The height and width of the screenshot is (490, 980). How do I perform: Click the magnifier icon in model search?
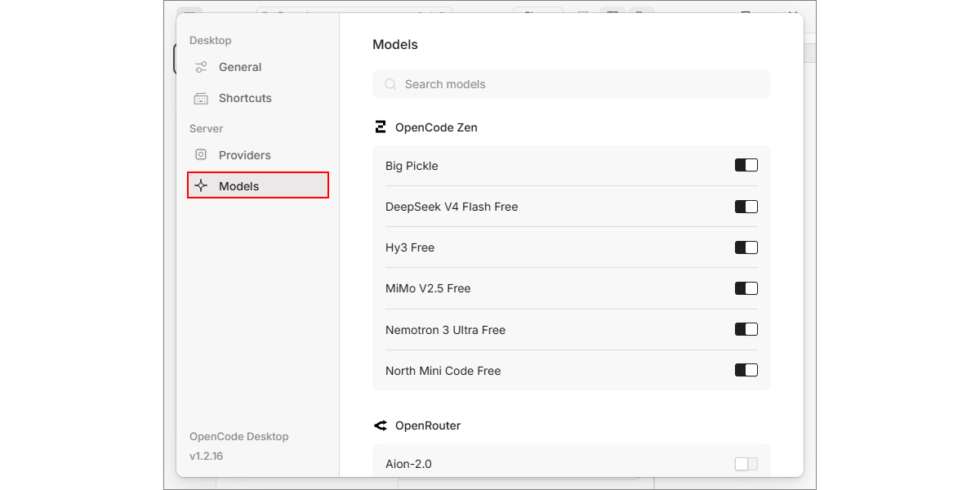click(x=390, y=84)
